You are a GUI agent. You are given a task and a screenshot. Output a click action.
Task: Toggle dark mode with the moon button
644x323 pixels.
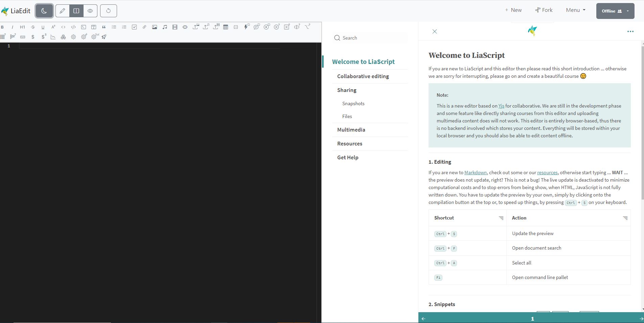[x=44, y=11]
